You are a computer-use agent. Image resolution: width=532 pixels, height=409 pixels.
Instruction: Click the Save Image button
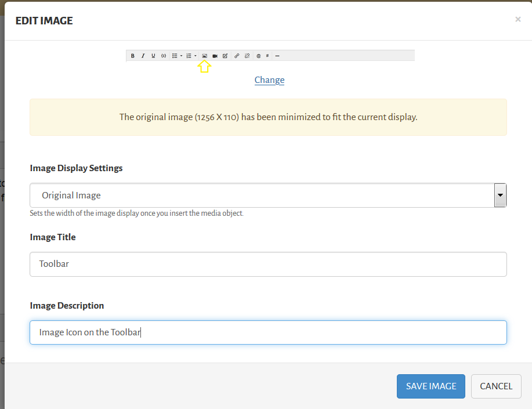point(431,386)
